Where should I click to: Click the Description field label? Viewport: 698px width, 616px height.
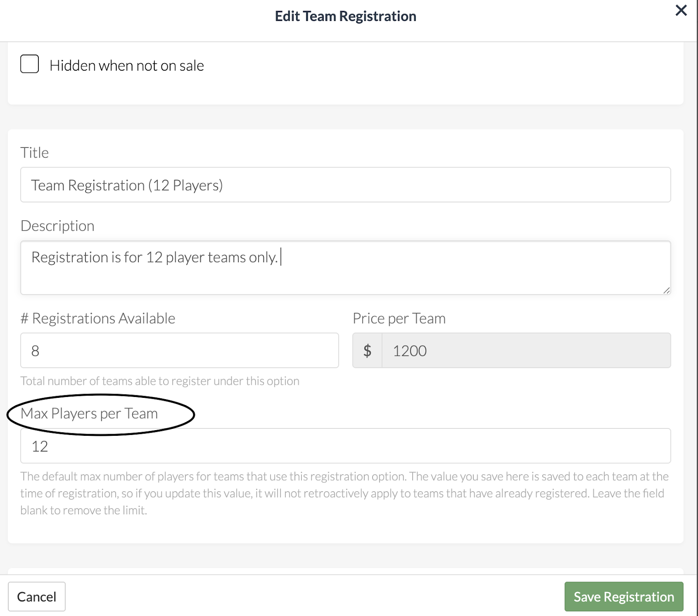point(57,226)
